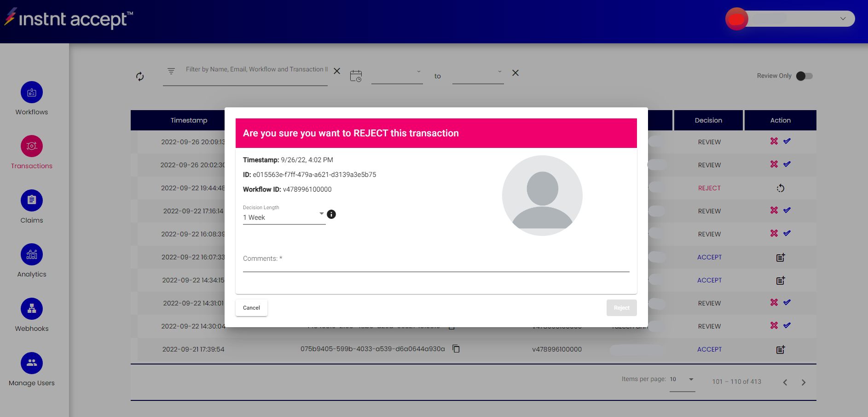Accept the 2022-09-22 14:30:04 transaction
Image resolution: width=868 pixels, height=417 pixels.
[787, 325]
